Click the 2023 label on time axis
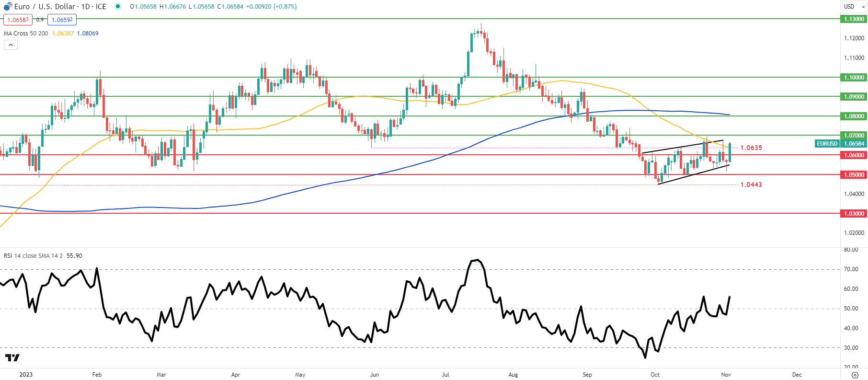Image resolution: width=868 pixels, height=380 pixels. (x=26, y=375)
